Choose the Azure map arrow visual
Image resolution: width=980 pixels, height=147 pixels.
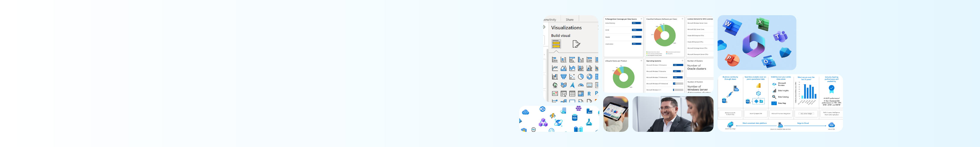(572, 85)
